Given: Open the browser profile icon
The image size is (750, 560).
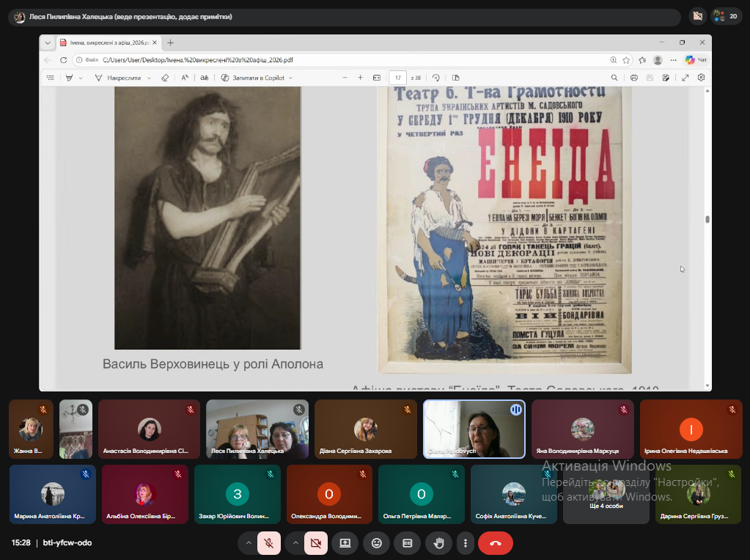Looking at the screenshot, I should [658, 60].
